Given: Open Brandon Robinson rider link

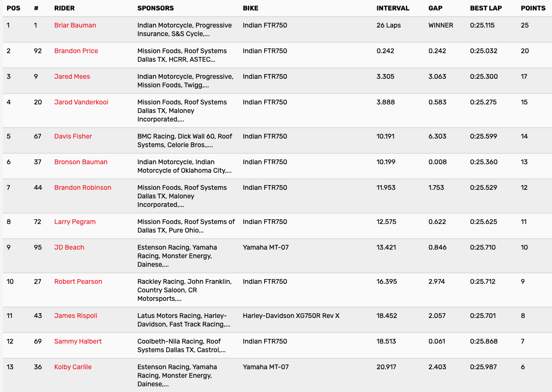Looking at the screenshot, I should (x=83, y=187).
